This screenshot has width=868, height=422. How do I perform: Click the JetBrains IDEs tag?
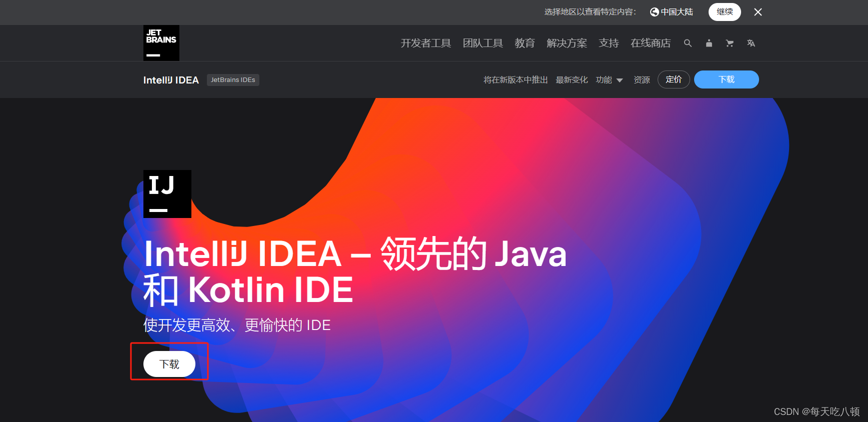233,80
